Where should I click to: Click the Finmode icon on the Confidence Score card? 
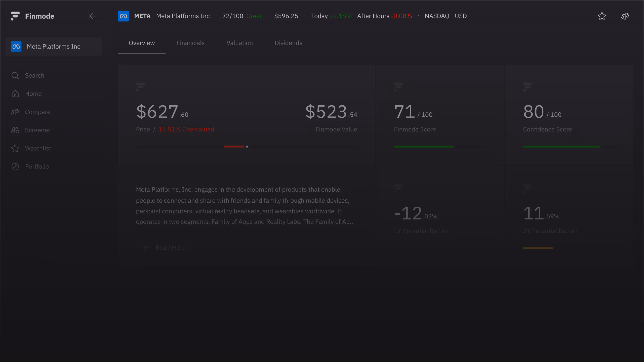click(527, 87)
